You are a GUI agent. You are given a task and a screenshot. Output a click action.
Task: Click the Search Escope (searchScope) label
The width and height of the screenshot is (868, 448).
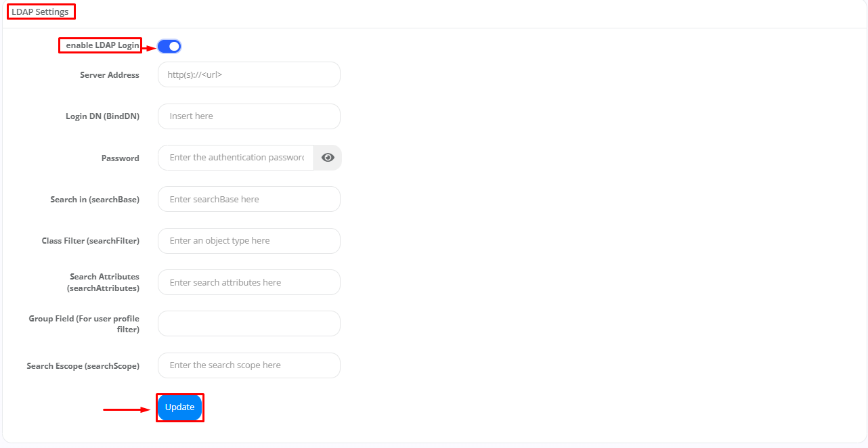point(83,366)
